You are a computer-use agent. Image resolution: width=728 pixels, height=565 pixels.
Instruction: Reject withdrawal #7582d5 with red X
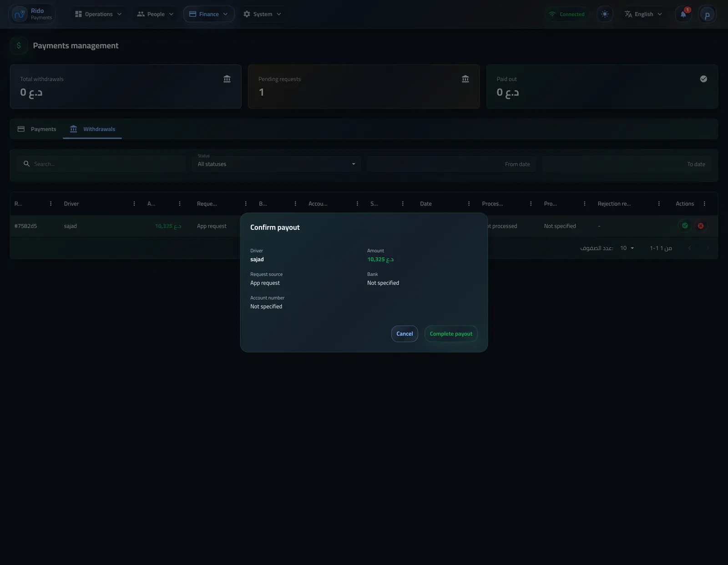(701, 226)
